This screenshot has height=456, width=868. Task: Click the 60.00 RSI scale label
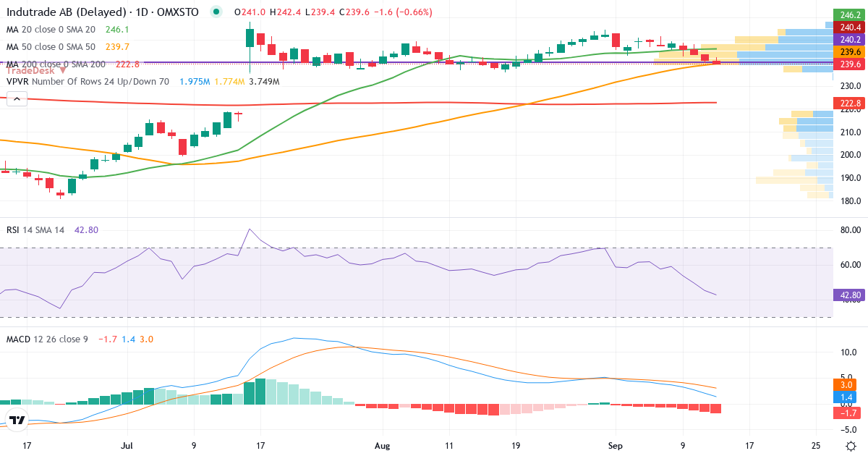click(x=850, y=265)
